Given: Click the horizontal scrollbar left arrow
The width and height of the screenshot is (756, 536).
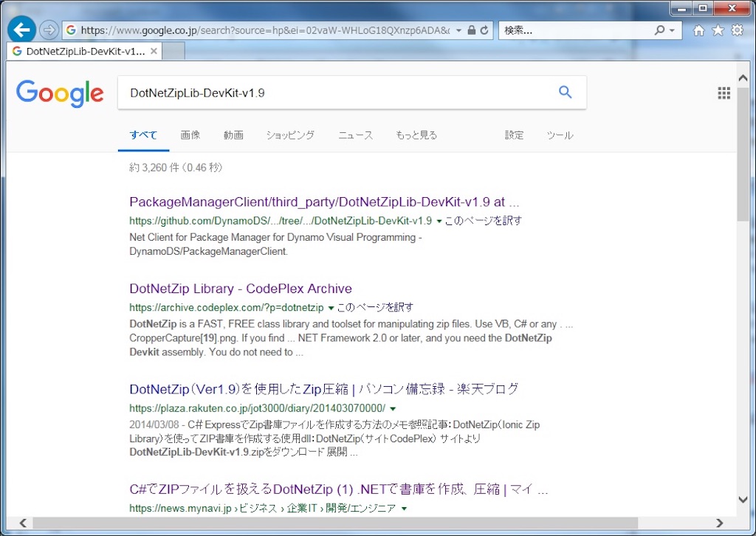Looking at the screenshot, I should tap(23, 523).
